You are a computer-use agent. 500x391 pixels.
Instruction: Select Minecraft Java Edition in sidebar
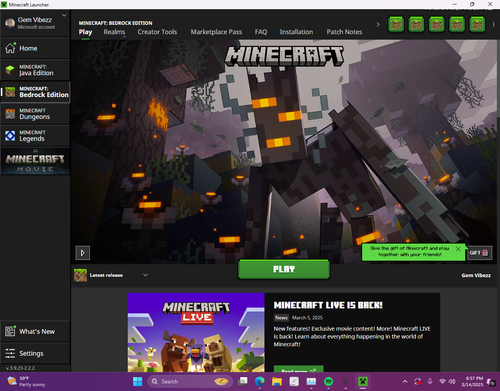(x=35, y=70)
